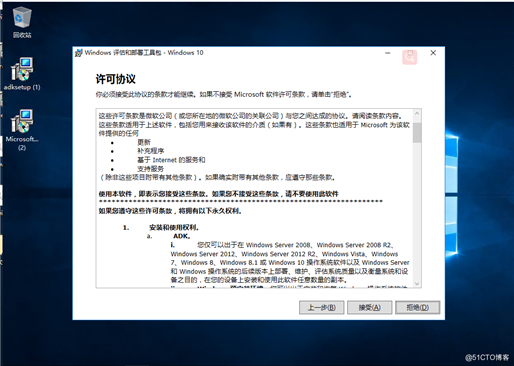The width and height of the screenshot is (514, 366).
Task: Click the '基于 Internet 的服务和' bullet text
Action: pyautogui.click(x=171, y=160)
